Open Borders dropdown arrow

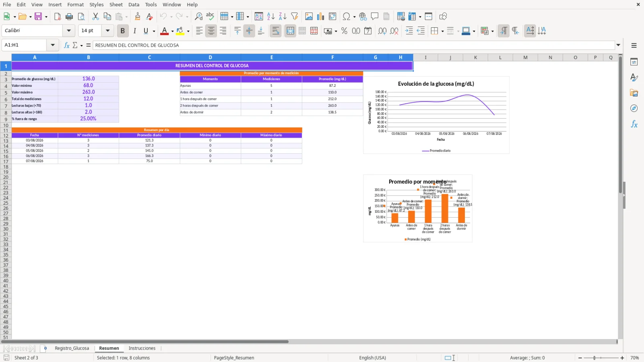442,31
